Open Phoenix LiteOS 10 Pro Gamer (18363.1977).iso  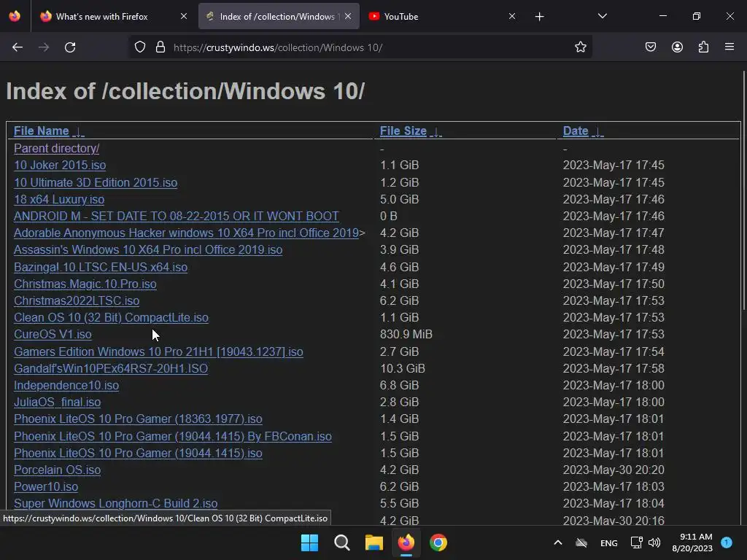138,419
